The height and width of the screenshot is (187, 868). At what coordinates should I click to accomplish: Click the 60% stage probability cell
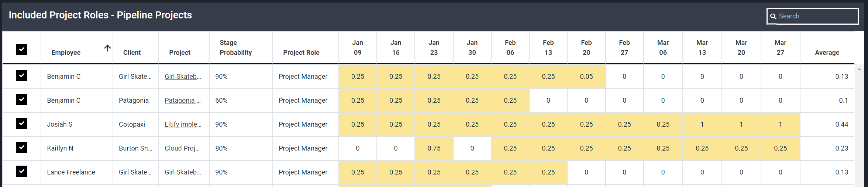pyautogui.click(x=241, y=100)
